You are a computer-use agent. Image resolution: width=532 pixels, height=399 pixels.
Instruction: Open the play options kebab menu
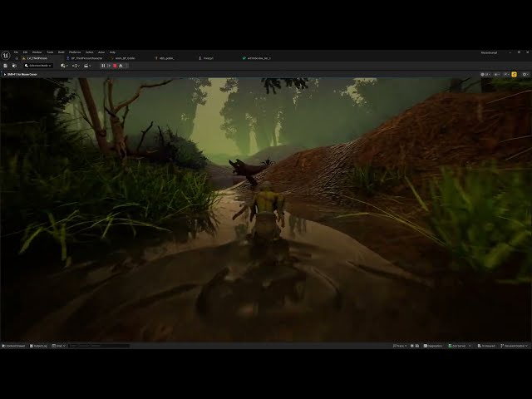coord(126,66)
